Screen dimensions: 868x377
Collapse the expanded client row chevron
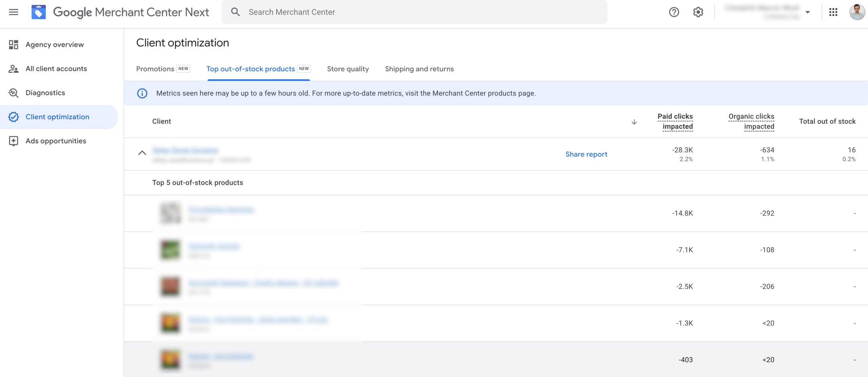point(142,153)
